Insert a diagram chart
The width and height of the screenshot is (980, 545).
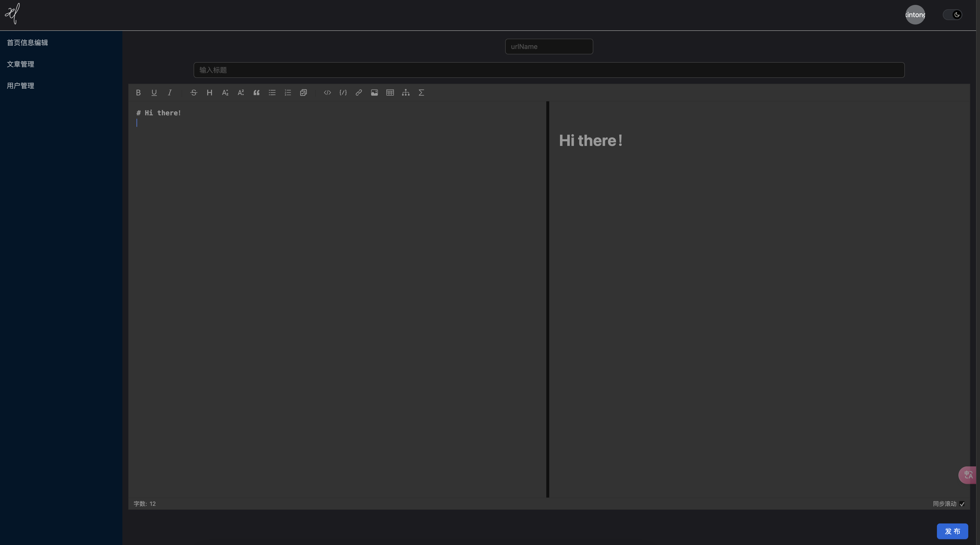click(406, 93)
